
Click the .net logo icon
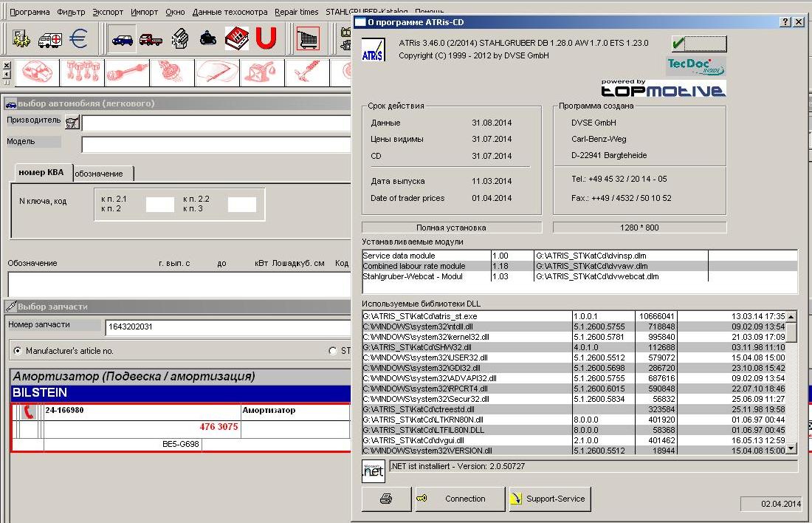373,471
